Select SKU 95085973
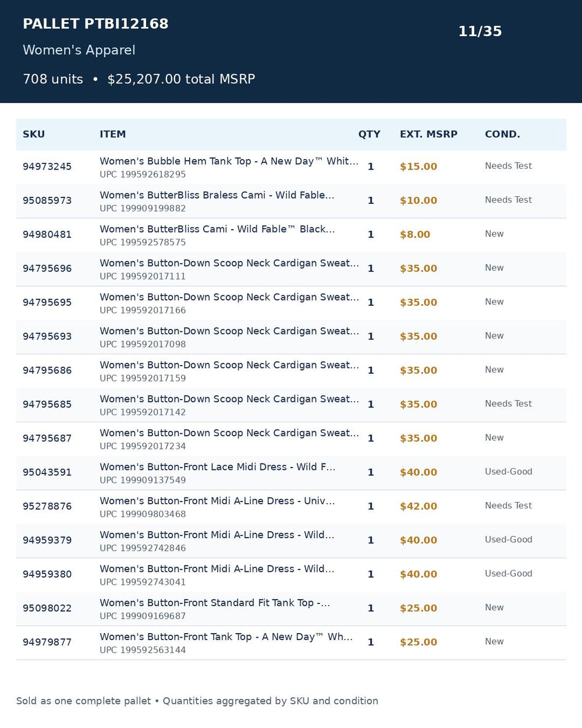582x728 pixels. tap(47, 200)
